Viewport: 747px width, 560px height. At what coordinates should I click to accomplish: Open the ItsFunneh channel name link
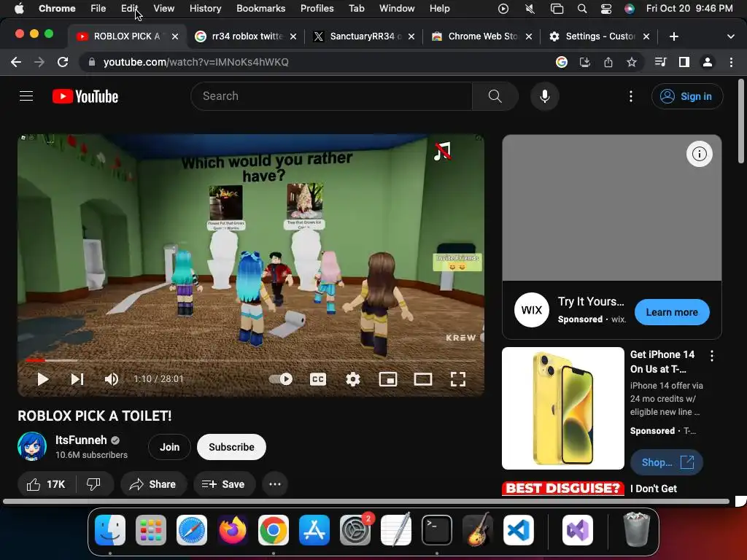tap(81, 440)
